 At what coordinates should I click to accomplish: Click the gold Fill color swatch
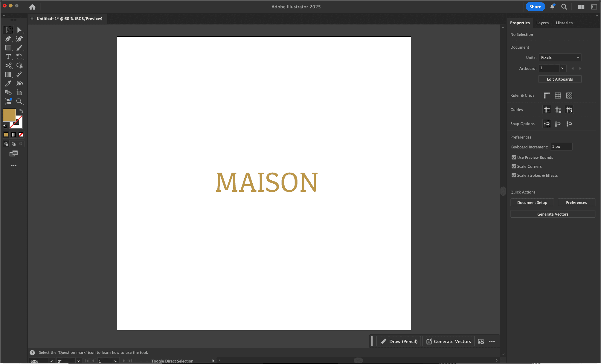(9, 115)
